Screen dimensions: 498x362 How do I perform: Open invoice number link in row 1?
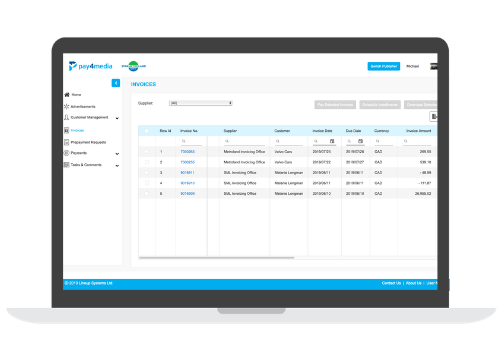[188, 152]
